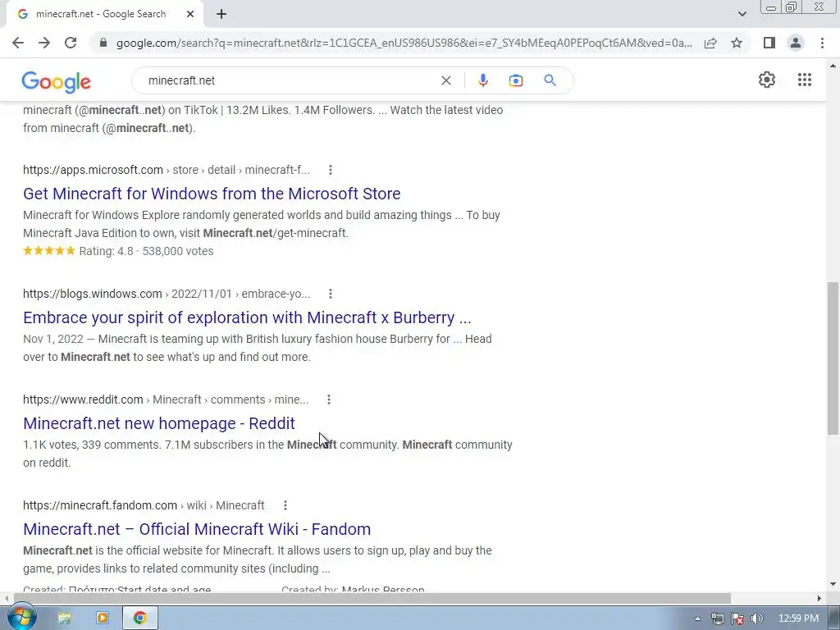
Task: Open options for blogs.windows.com result
Action: pyautogui.click(x=331, y=294)
